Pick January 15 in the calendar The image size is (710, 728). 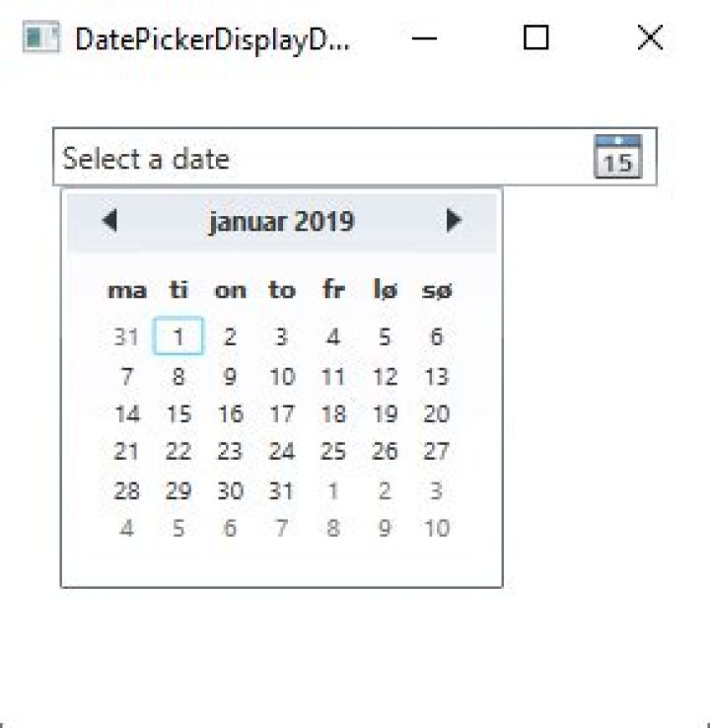[x=178, y=414]
